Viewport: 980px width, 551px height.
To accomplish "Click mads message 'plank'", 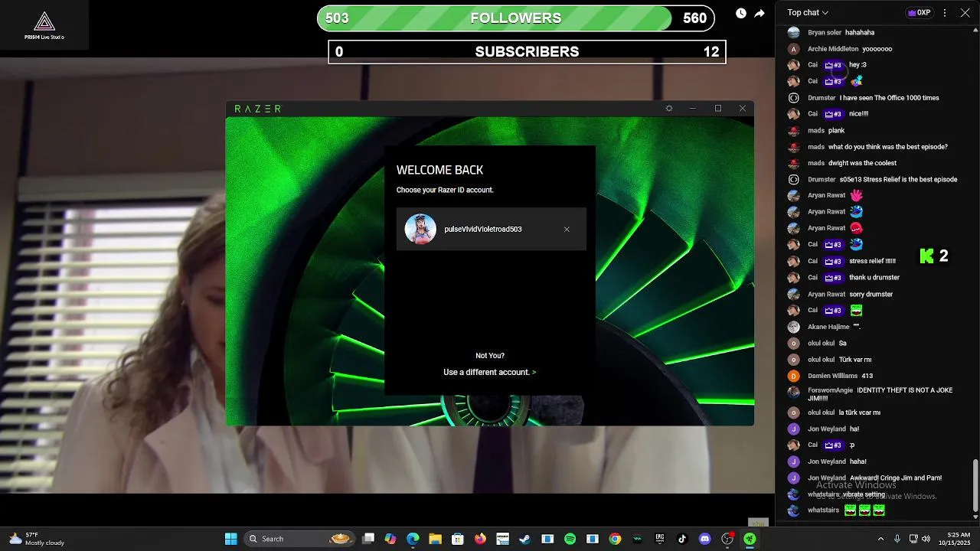I will coord(836,131).
